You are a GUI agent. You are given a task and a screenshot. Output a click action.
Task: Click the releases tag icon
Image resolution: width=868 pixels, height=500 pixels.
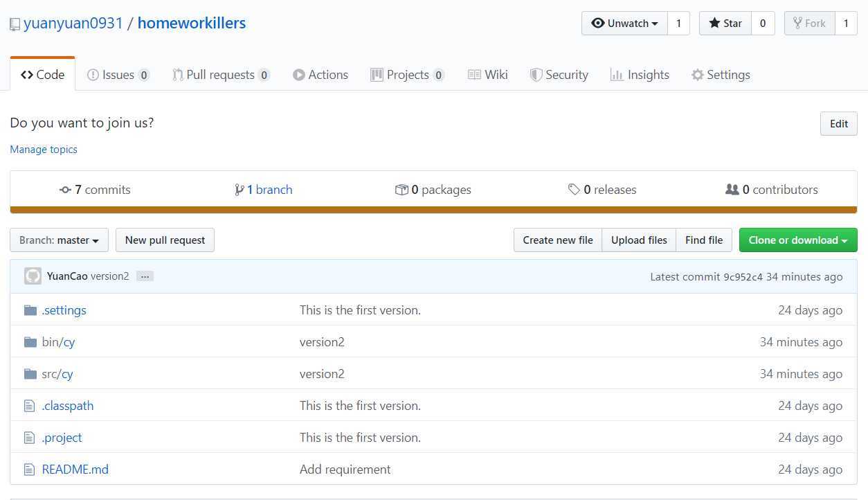tap(574, 190)
